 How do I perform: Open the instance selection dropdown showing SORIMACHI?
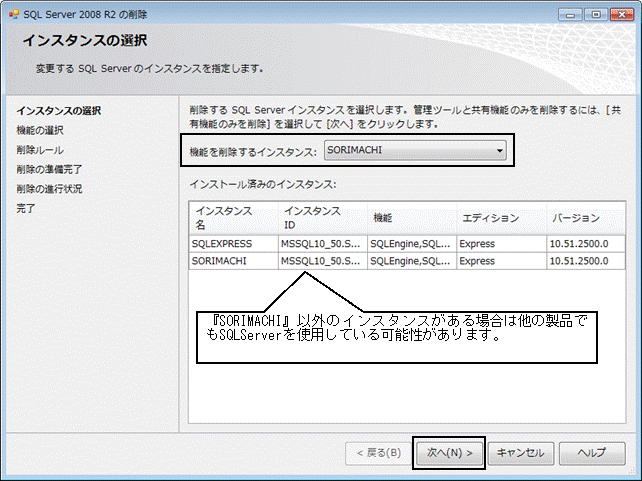[x=415, y=150]
